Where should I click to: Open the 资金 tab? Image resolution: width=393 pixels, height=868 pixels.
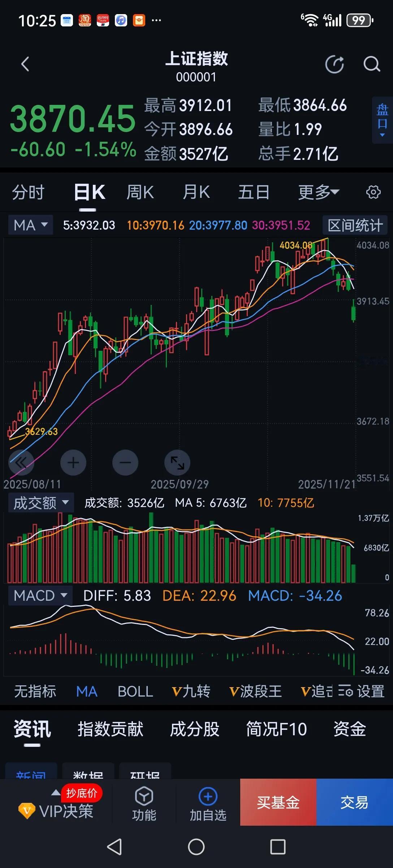(x=350, y=729)
